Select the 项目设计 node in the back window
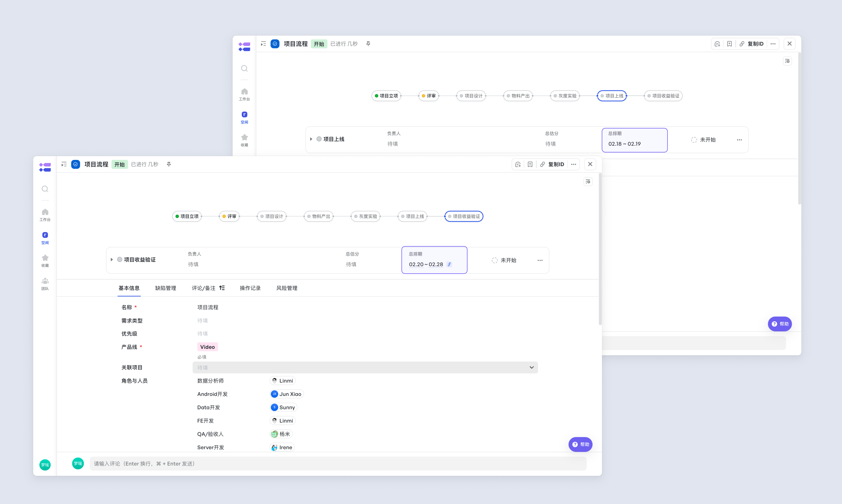Screen dimensions: 842x504 [x=471, y=96]
